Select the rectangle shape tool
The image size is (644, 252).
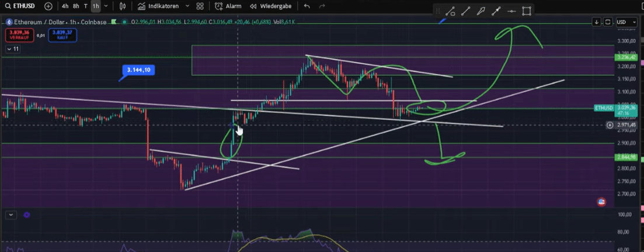click(527, 11)
